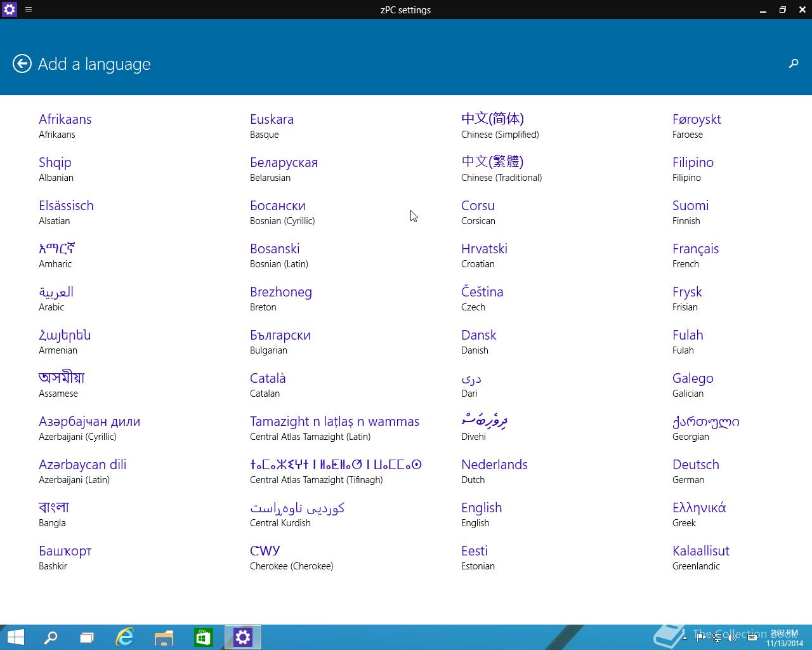Choose the Bangla language entry
The image size is (812, 650).
[54, 514]
